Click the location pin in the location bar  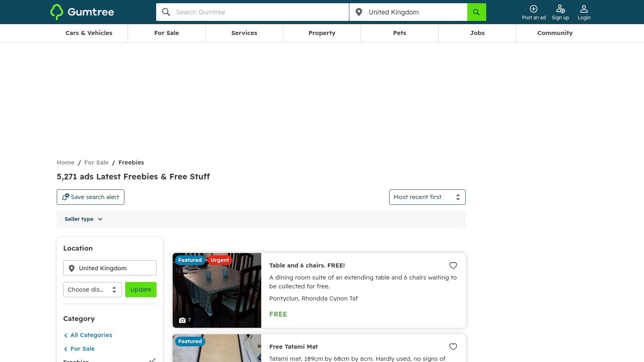(359, 12)
